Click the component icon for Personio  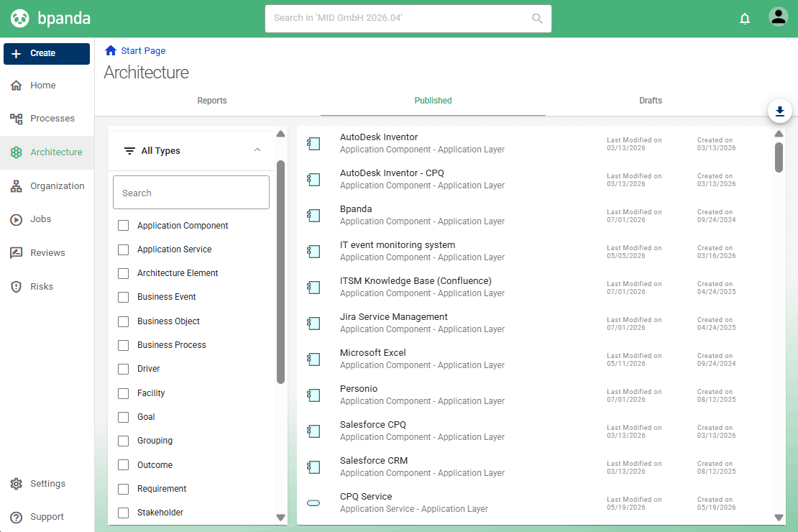click(313, 395)
